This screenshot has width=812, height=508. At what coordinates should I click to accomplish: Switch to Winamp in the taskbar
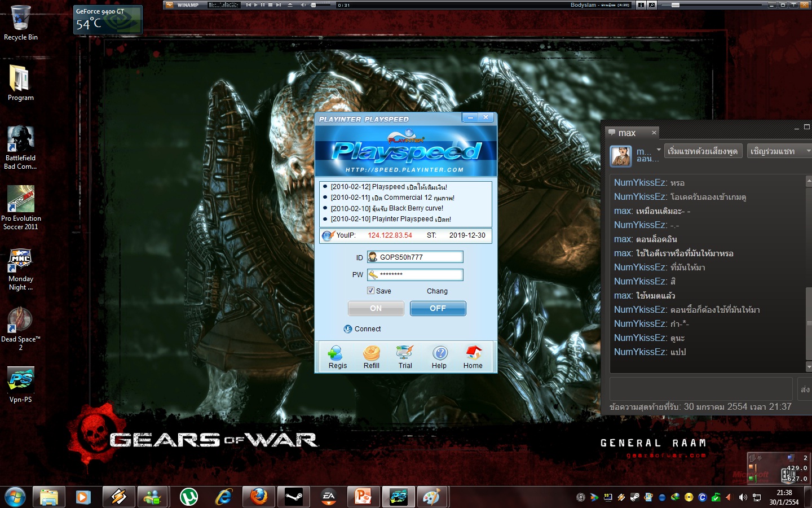[x=118, y=497]
